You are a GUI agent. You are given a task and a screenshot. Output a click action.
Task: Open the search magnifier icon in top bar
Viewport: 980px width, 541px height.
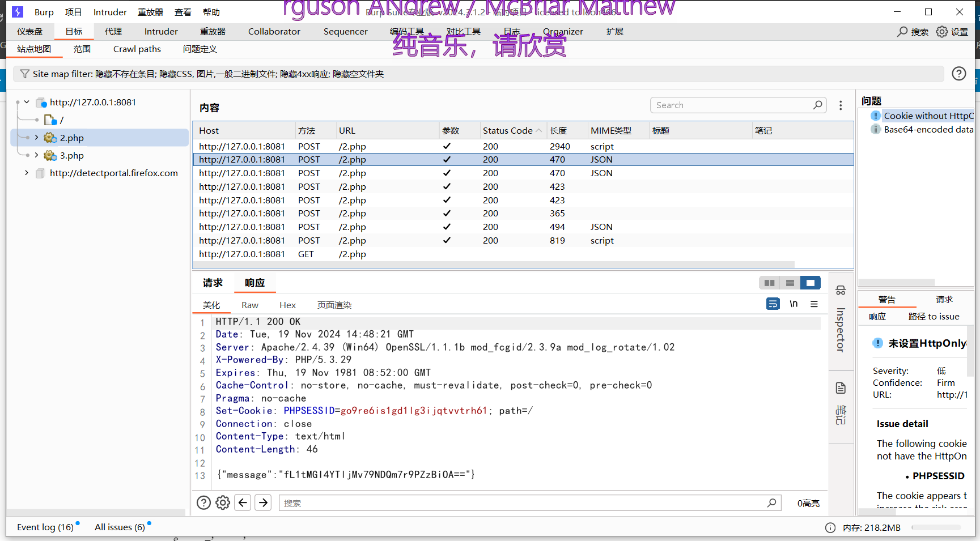pos(902,32)
